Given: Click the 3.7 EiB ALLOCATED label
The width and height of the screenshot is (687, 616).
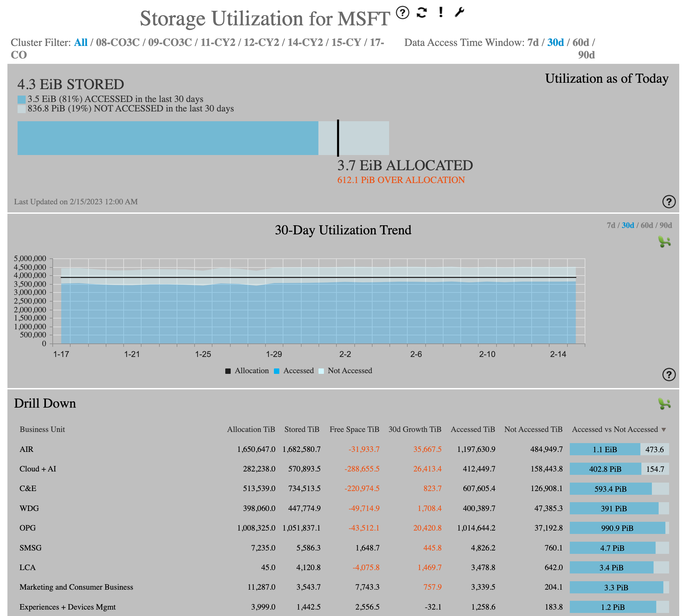Looking at the screenshot, I should point(405,165).
